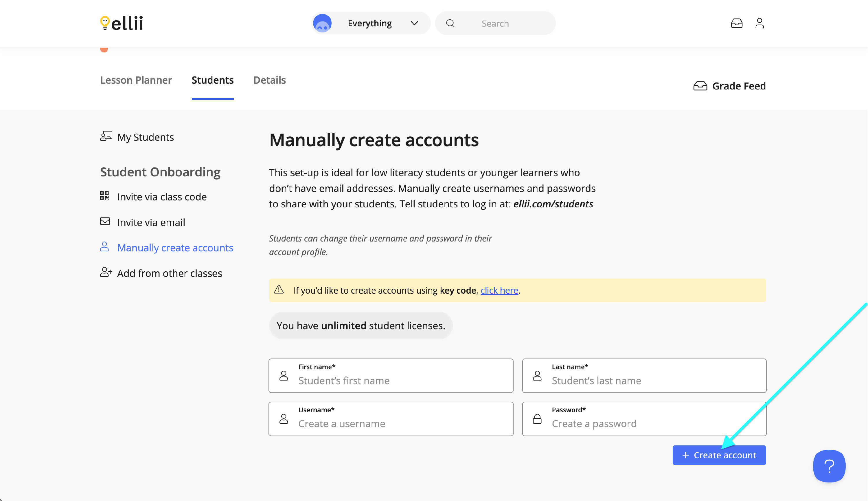Click the envelope icon beside Invite via email
The width and height of the screenshot is (868, 501).
[x=105, y=221]
